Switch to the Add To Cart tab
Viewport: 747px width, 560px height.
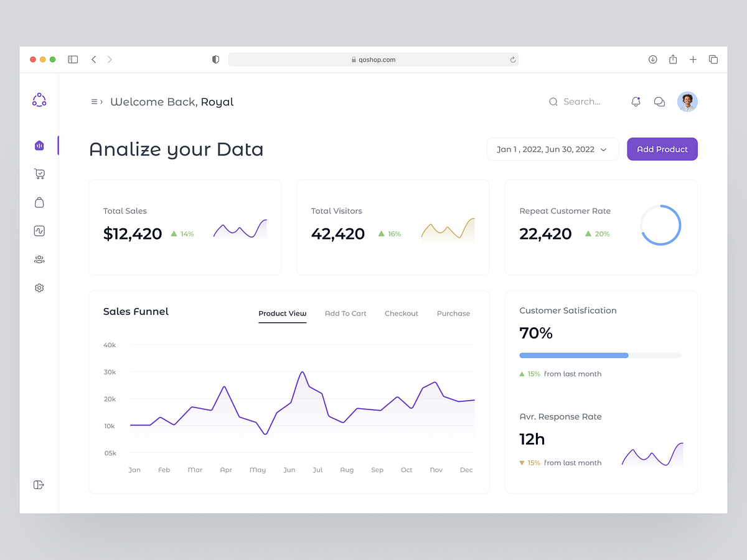[x=345, y=314]
